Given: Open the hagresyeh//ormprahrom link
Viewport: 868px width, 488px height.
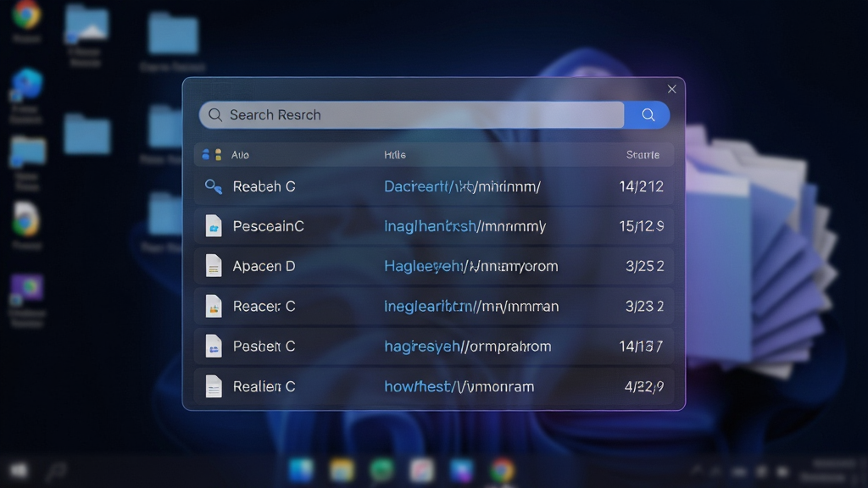Looking at the screenshot, I should click(x=468, y=347).
